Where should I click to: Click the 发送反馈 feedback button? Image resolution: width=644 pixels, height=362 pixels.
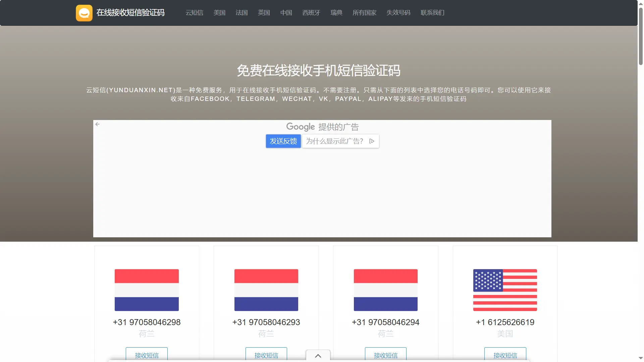283,141
